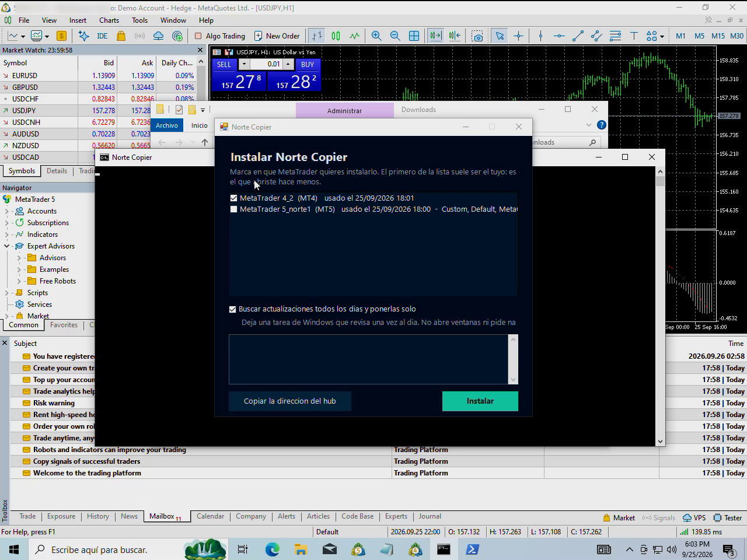Image resolution: width=747 pixels, height=560 pixels.
Task: Draw a horizontal line on chart
Action: [559, 36]
